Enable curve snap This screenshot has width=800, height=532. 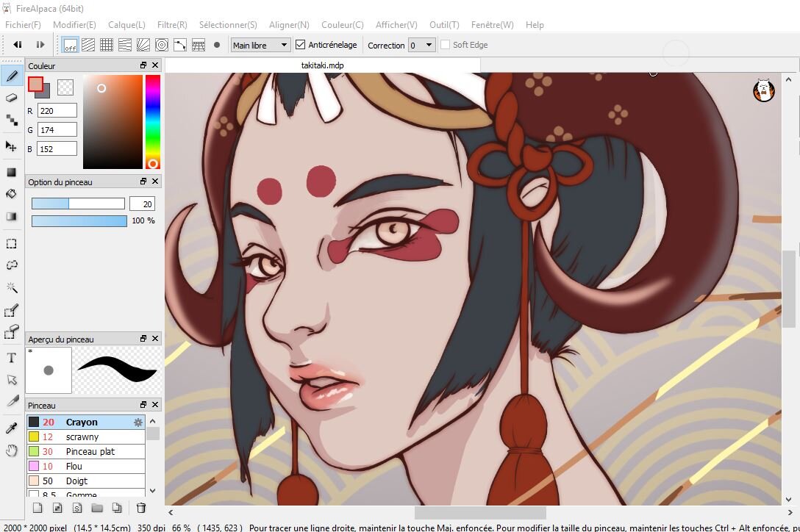pos(180,45)
